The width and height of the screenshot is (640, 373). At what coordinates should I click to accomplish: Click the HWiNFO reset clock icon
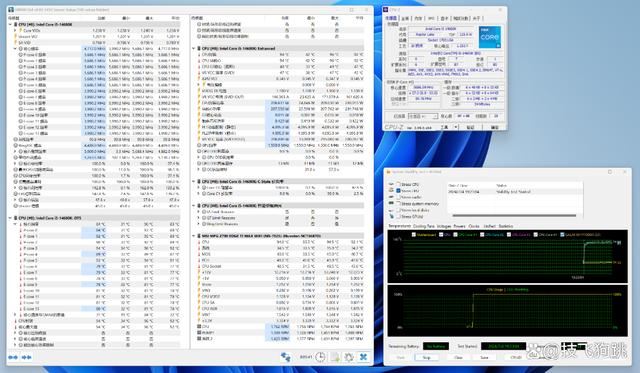pyautogui.click(x=320, y=357)
